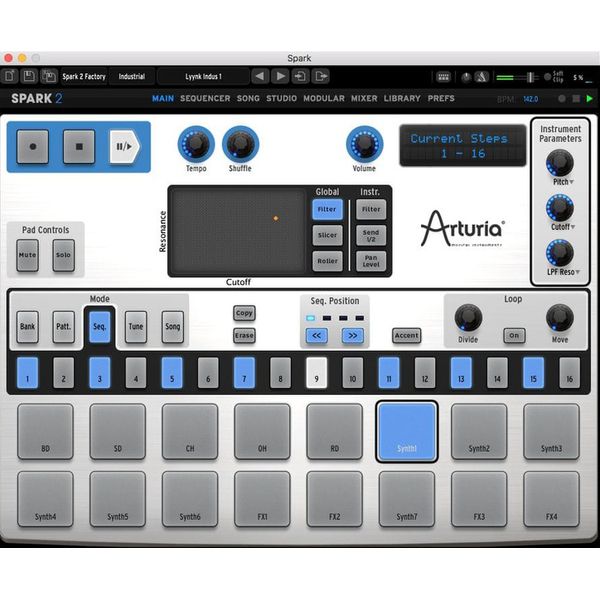Open the LPF Reso parameter dropdown arrow
This screenshot has width=600, height=600.
click(x=578, y=272)
